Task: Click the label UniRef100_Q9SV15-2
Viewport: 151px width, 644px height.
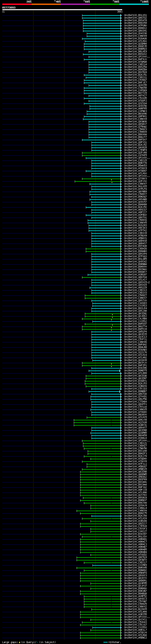Action: [x=137, y=283]
